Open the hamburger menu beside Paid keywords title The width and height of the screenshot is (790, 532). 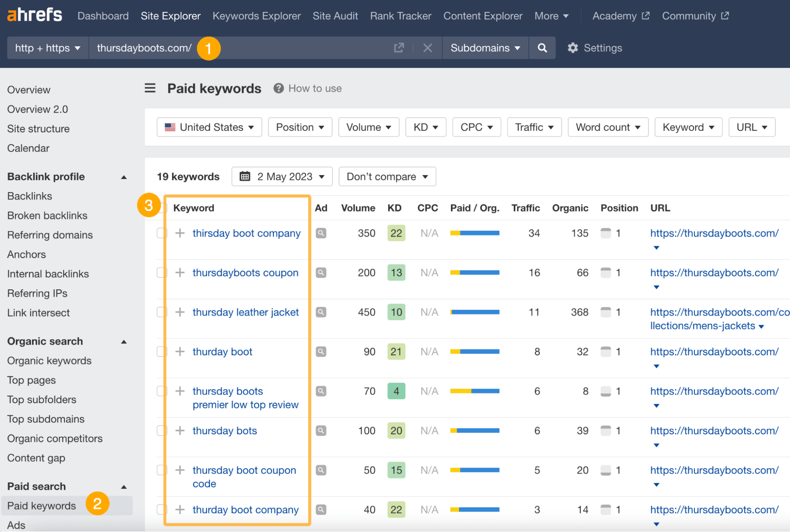pos(150,88)
